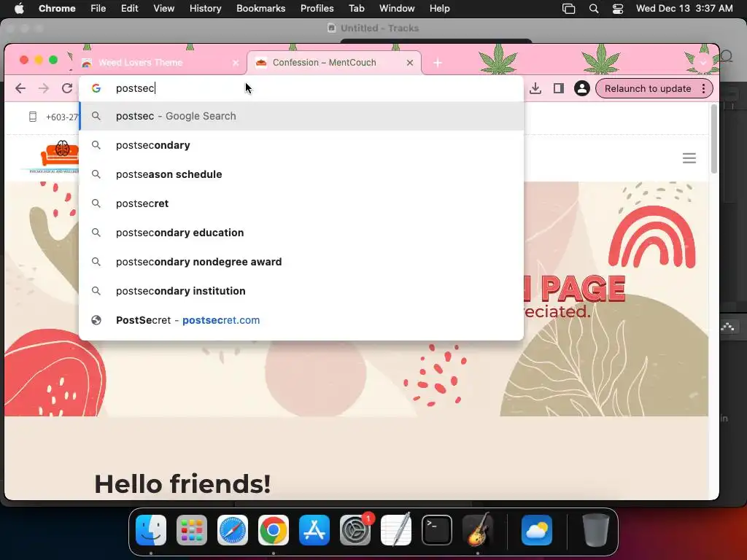Click Stage Manager icon in menu bar
747x560 pixels.
(x=568, y=9)
